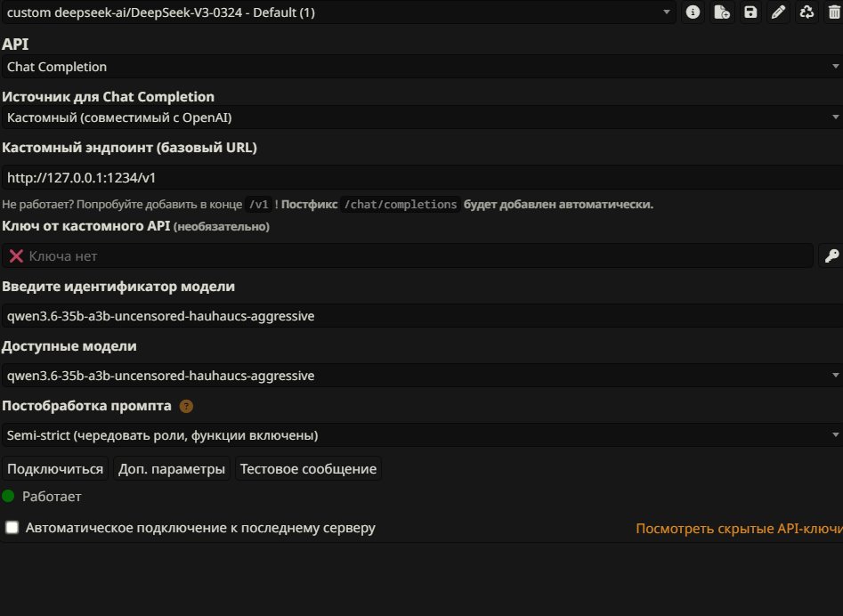The height and width of the screenshot is (616, 843).
Task: Click the red X in key field
Action: [16, 256]
